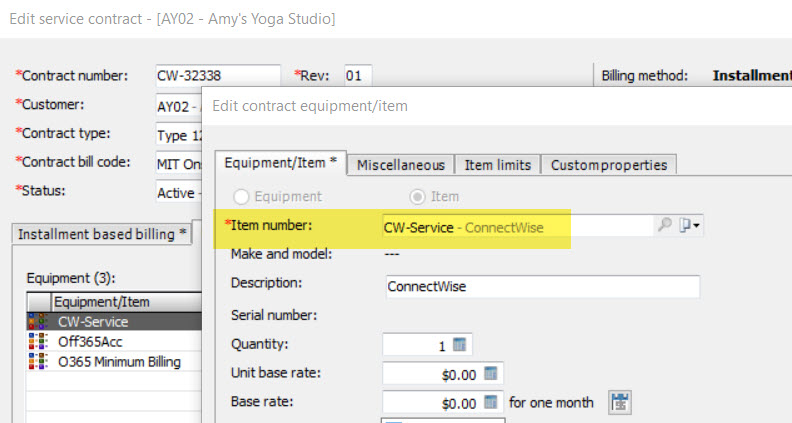
Task: Click the Item number search magnifier icon
Action: pyautogui.click(x=664, y=226)
